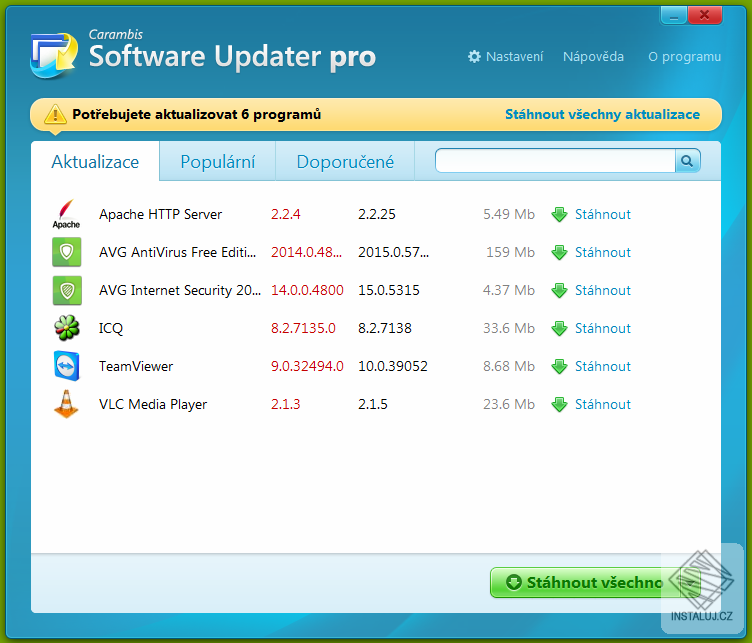Select the ICQ program name
The height and width of the screenshot is (643, 752).
[x=111, y=328]
